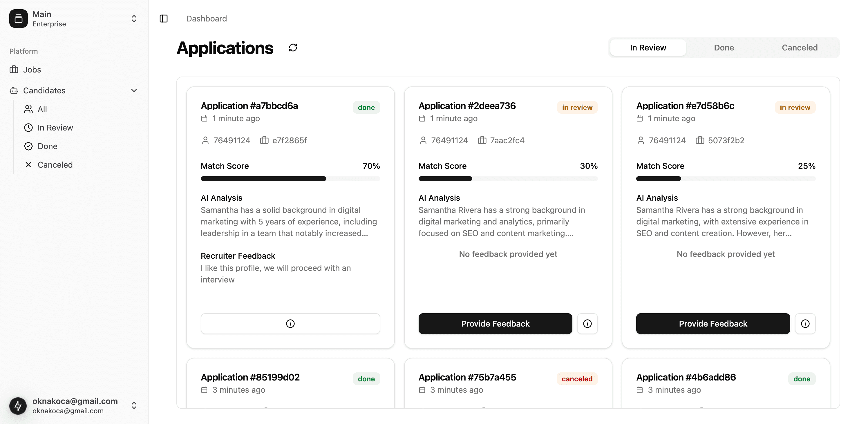Screen dimensions: 868x424
Task: Click calendar icon on Application #85199d02
Action: [204, 390]
